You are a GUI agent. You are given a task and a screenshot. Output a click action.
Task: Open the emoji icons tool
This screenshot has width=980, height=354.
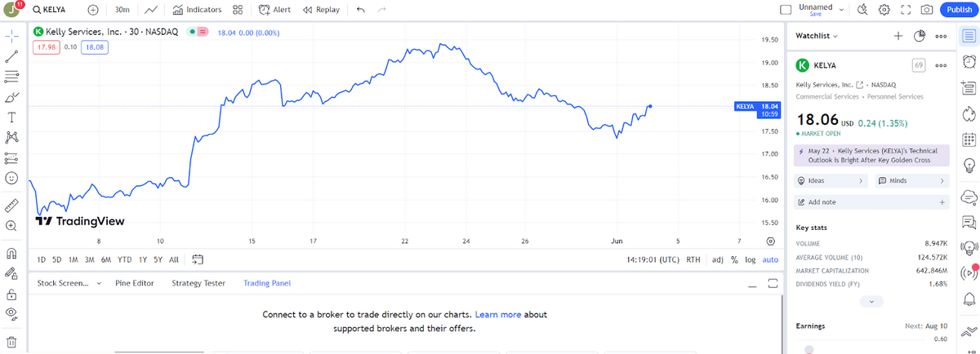pos(11,178)
